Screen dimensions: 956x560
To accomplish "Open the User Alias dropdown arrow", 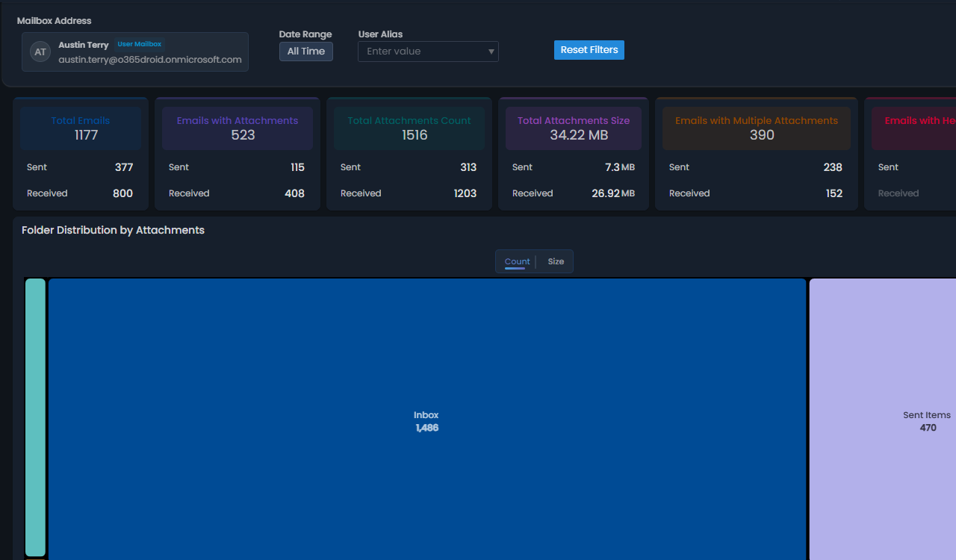I will [491, 52].
